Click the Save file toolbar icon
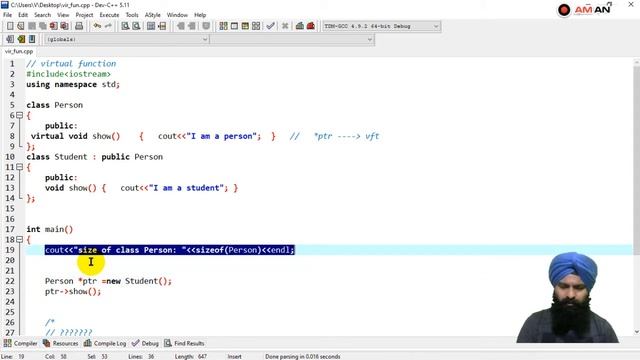The width and height of the screenshot is (640, 360). (x=31, y=26)
